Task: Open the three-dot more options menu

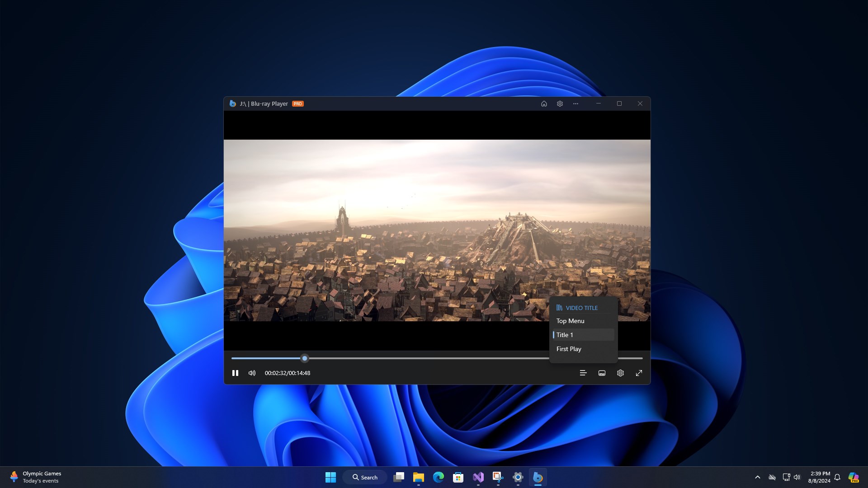Action: point(576,103)
